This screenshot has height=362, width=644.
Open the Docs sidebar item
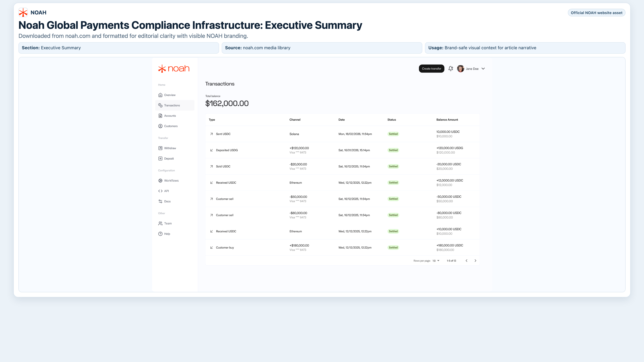(x=167, y=201)
